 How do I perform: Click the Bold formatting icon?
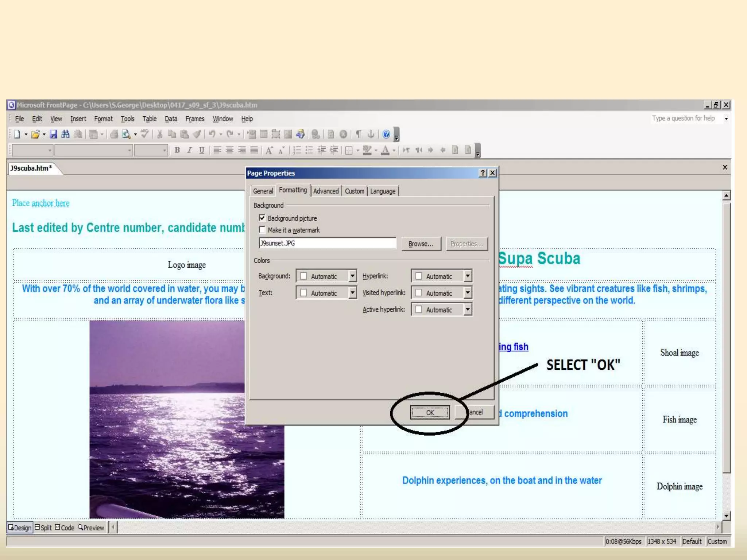pos(177,150)
